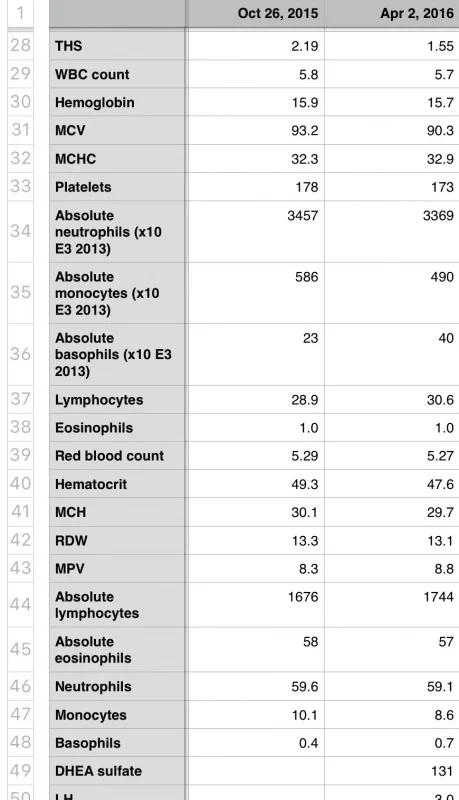The width and height of the screenshot is (459, 800).
Task: Select row 34 header number
Action: [x=20, y=232]
